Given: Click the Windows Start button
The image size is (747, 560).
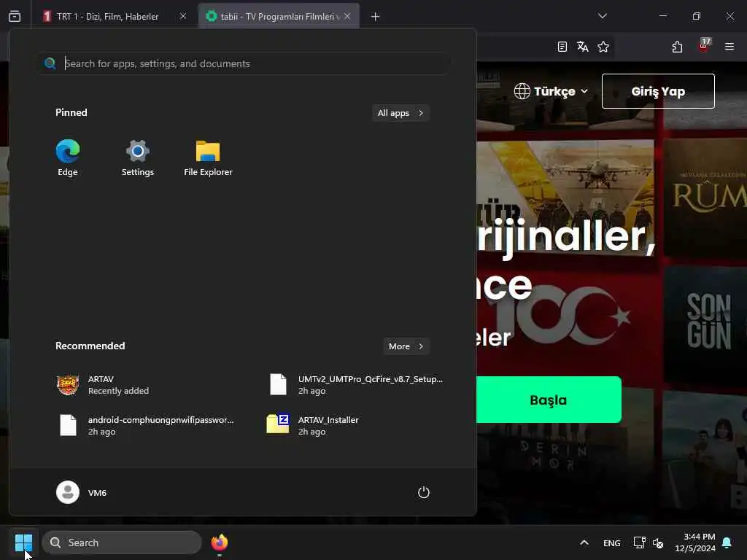Looking at the screenshot, I should (23, 542).
